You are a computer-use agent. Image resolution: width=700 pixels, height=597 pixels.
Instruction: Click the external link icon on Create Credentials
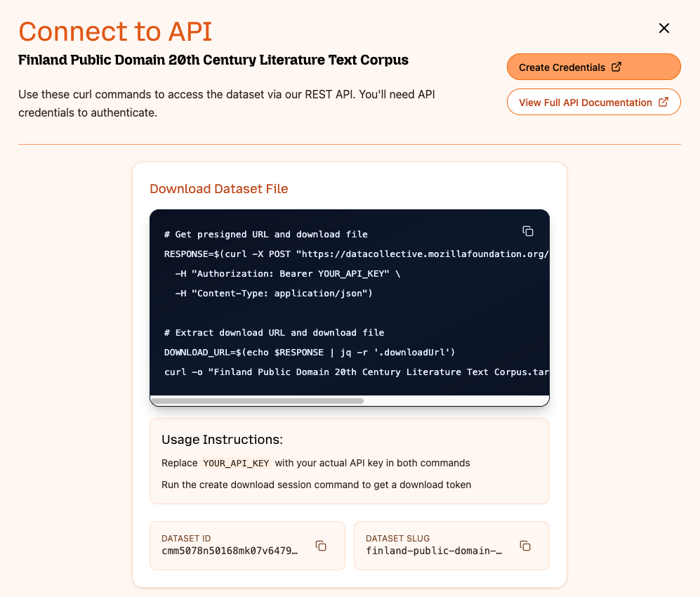(x=616, y=67)
